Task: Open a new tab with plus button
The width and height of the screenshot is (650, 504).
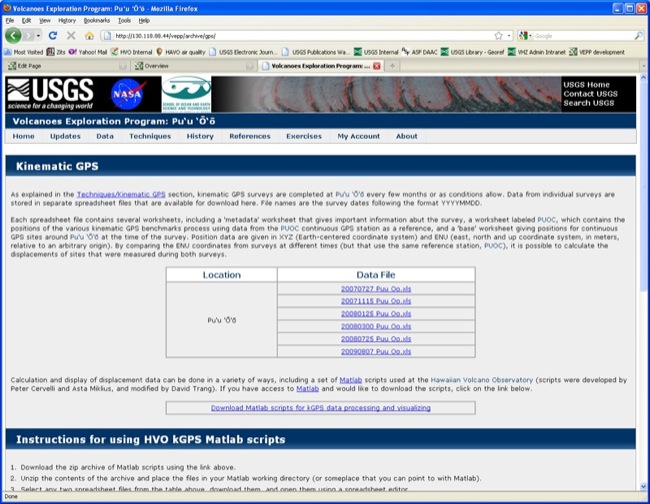Action: [x=392, y=66]
